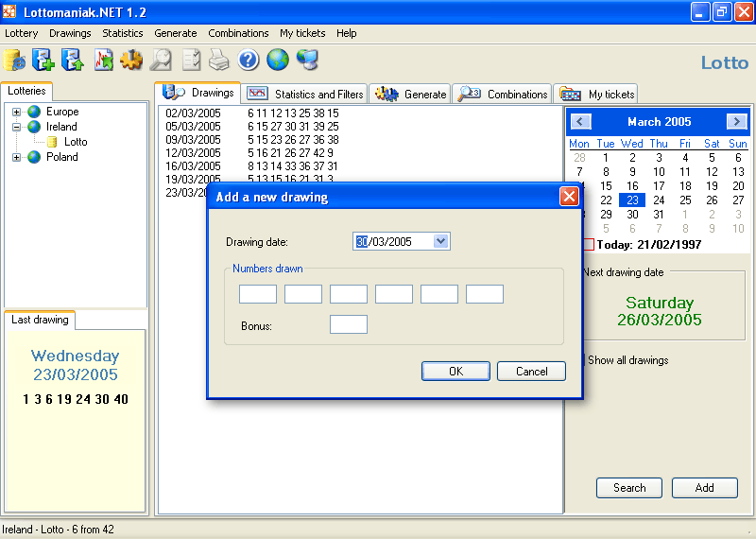Switch to Statistics and Filters tab
The width and height of the screenshot is (756, 539).
pos(304,95)
